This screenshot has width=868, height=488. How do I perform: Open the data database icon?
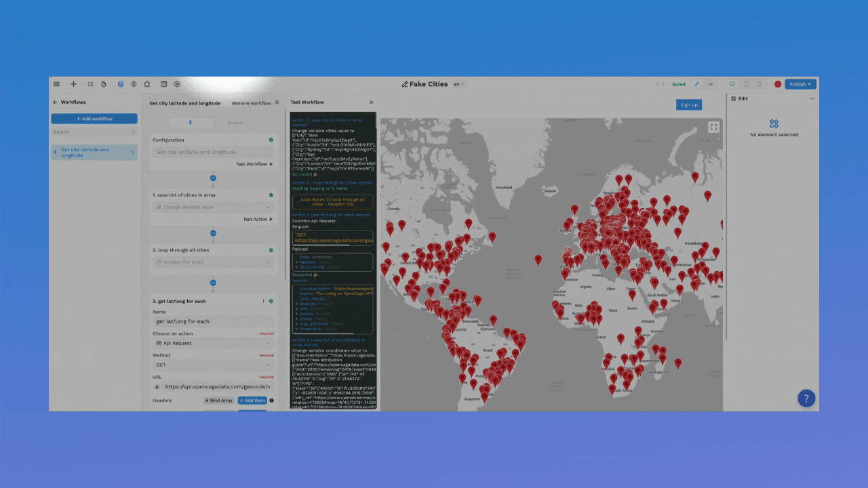[x=121, y=84]
